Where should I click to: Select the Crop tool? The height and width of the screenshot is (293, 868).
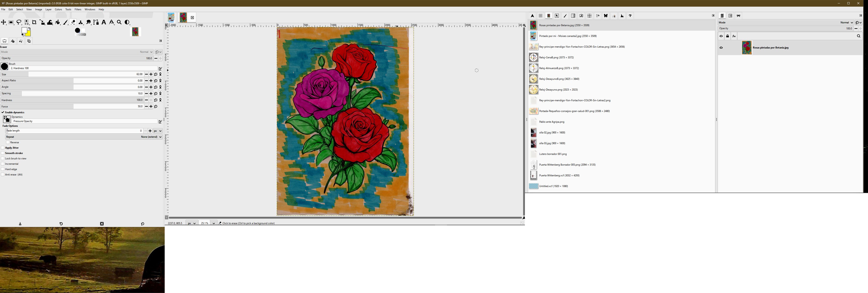(34, 22)
